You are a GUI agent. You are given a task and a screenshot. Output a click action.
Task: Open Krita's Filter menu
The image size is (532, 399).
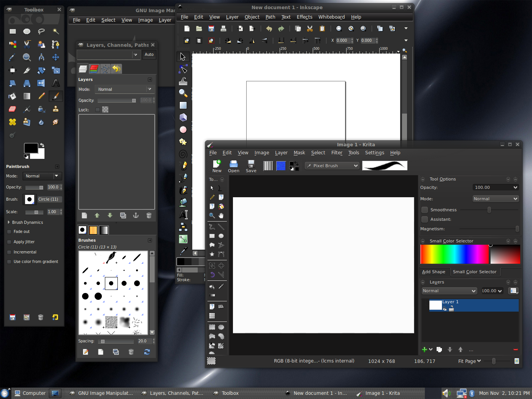[337, 152]
